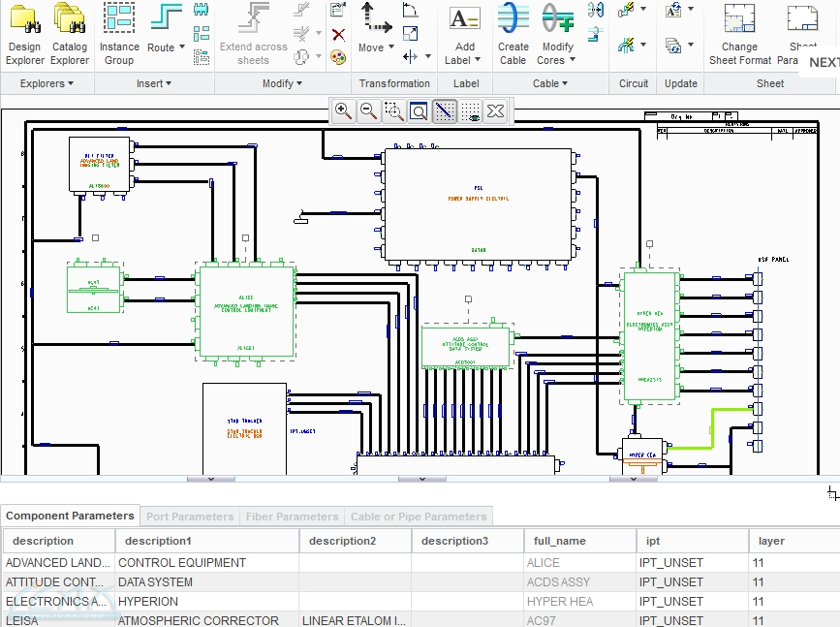Click the red X delete icon
The height and width of the screenshot is (627, 840).
point(338,35)
